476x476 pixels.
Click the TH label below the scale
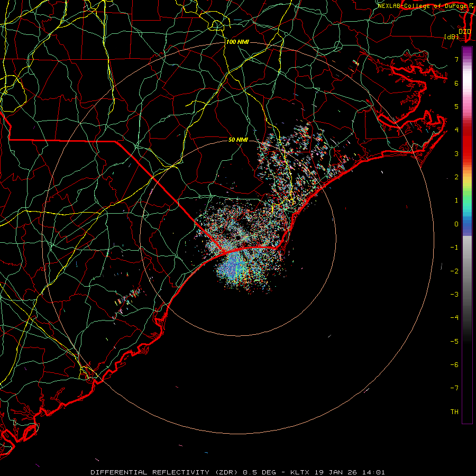pos(454,412)
